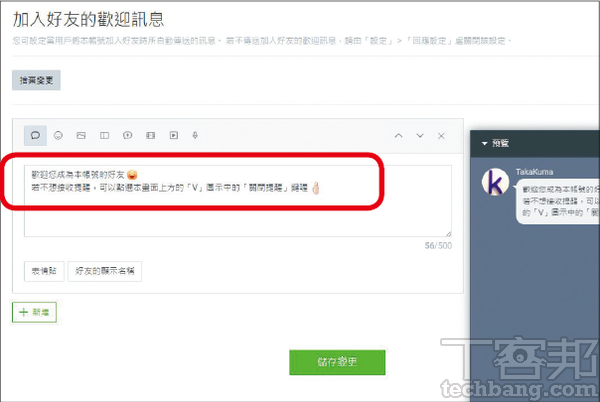Click the 56/500 character counter

tap(438, 246)
